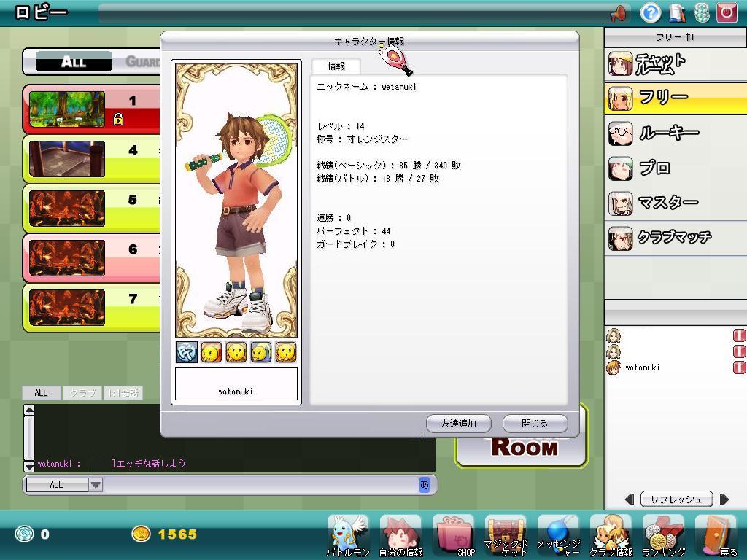
Task: Click the red megaphone announcement icon
Action: [x=618, y=13]
